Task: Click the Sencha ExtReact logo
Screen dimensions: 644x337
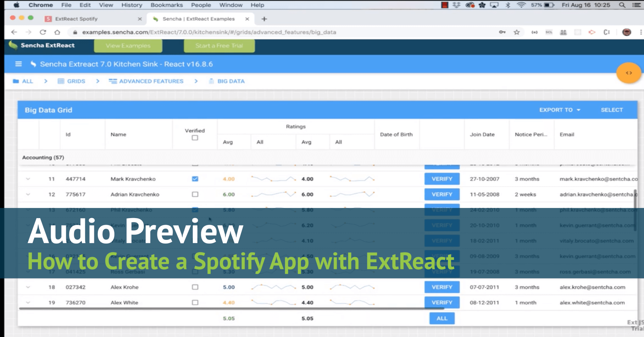Action: pos(42,45)
